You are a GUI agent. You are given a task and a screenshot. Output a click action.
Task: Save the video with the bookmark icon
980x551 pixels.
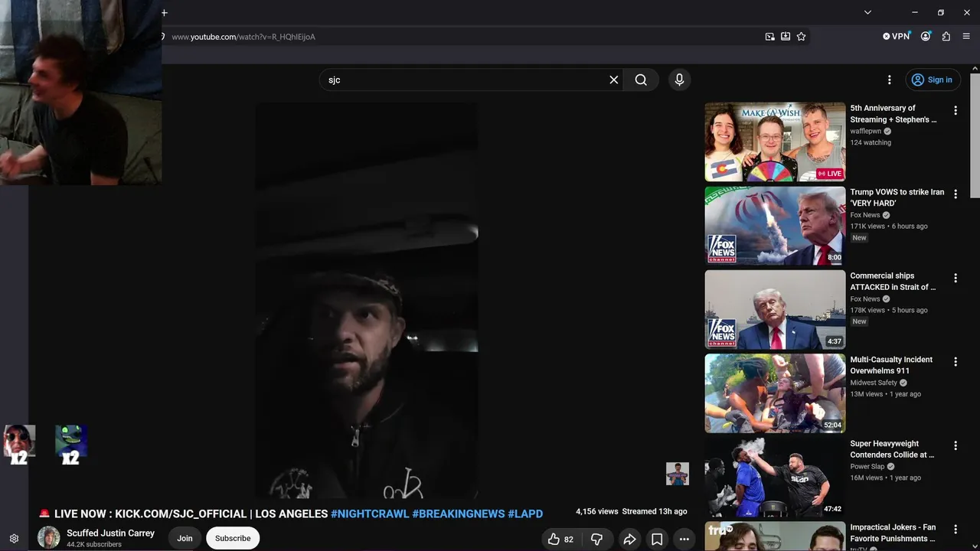coord(657,539)
